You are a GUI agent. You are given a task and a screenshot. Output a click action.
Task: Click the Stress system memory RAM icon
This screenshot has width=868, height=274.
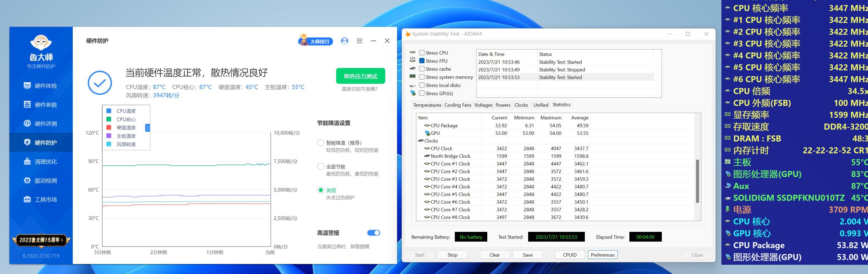pyautogui.click(x=412, y=76)
